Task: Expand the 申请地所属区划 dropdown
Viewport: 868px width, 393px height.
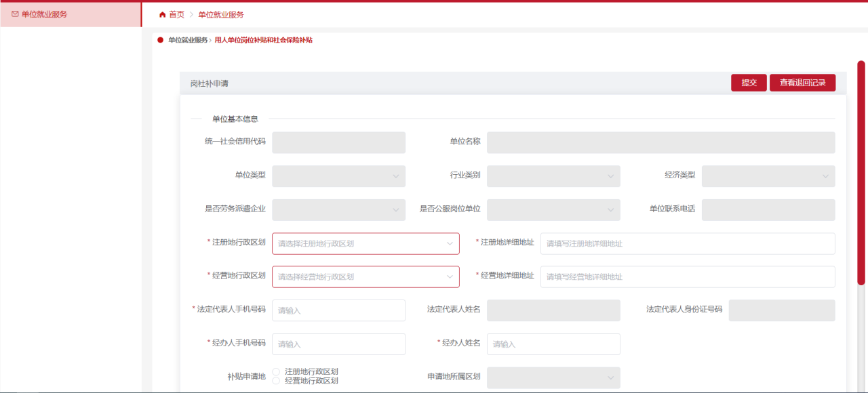Action: (553, 377)
